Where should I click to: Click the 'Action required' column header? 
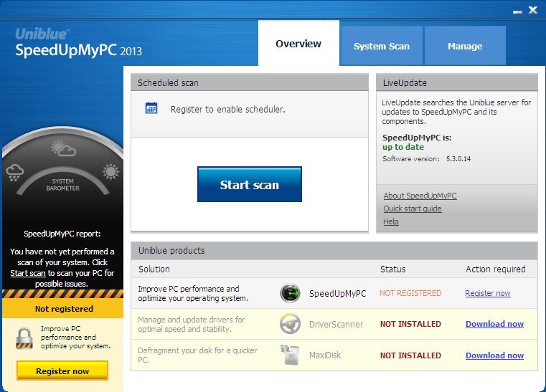(496, 269)
